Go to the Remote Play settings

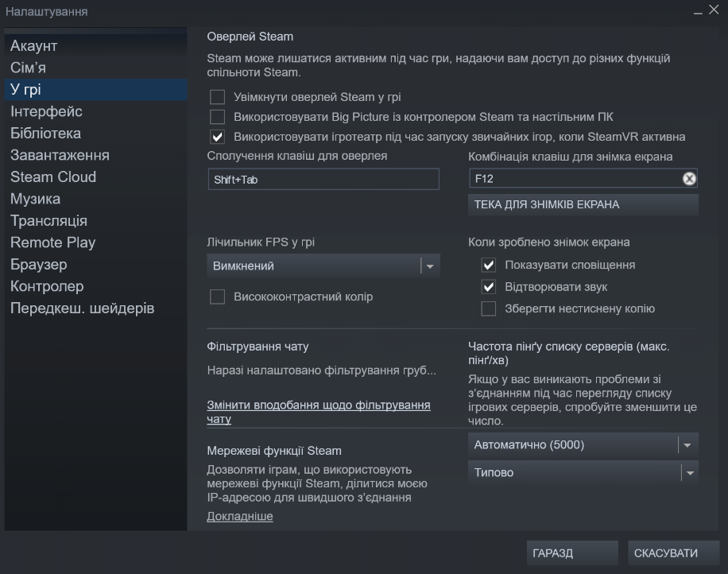click(x=52, y=242)
